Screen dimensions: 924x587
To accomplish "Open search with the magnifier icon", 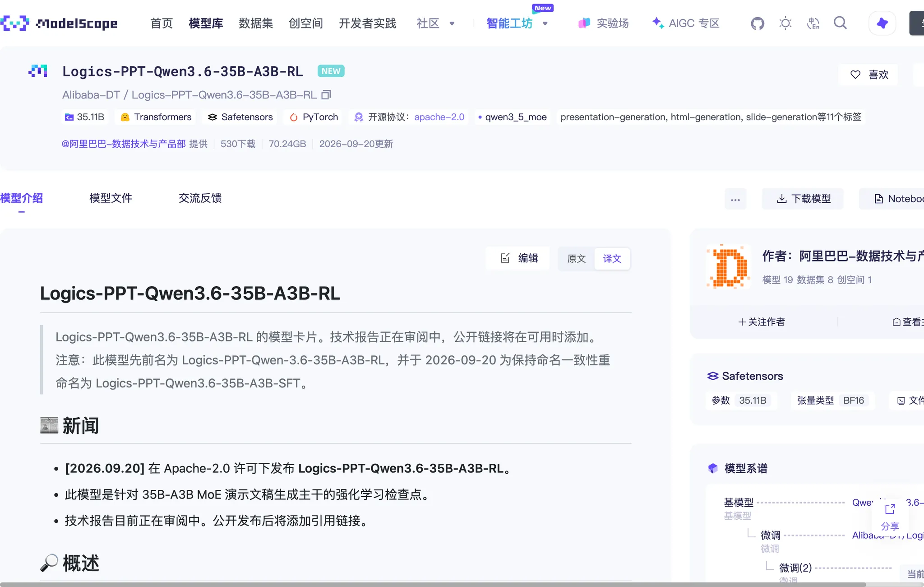I will (840, 23).
